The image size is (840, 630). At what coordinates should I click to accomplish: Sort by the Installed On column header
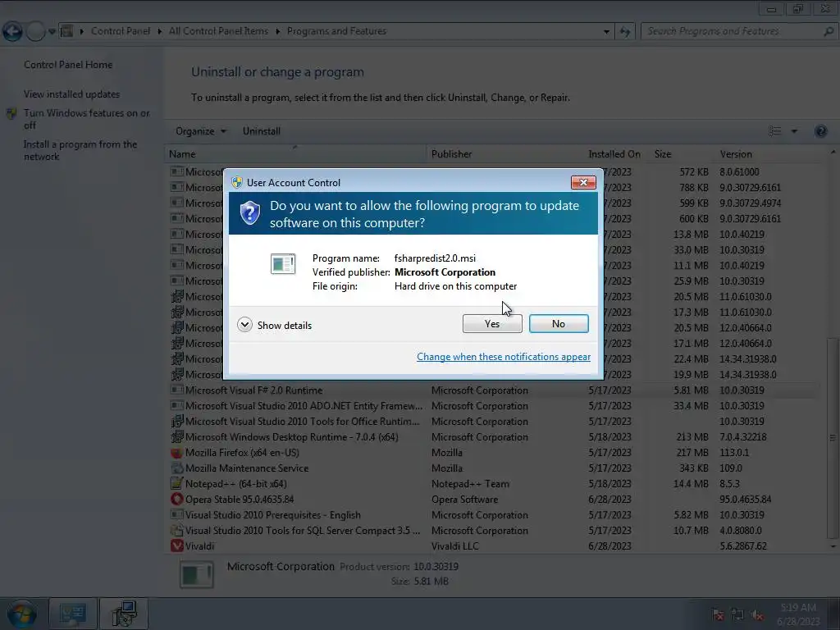tap(614, 154)
